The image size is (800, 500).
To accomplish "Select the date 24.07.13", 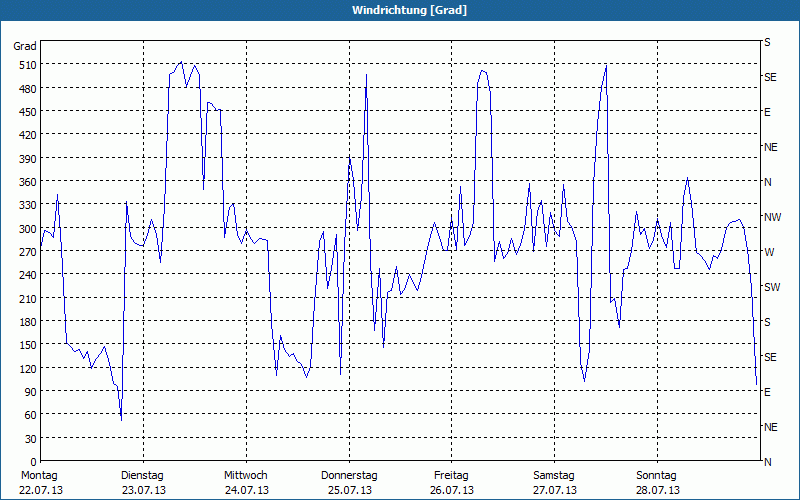I will (x=247, y=491).
